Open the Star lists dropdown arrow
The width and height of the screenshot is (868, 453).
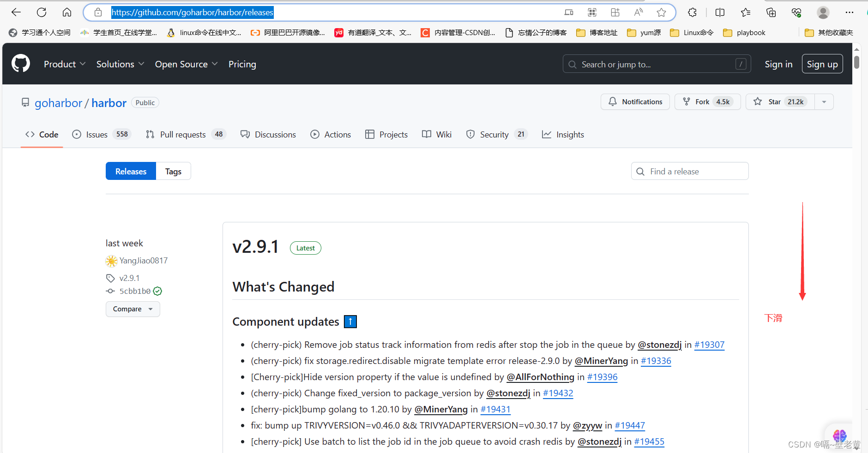pyautogui.click(x=824, y=101)
